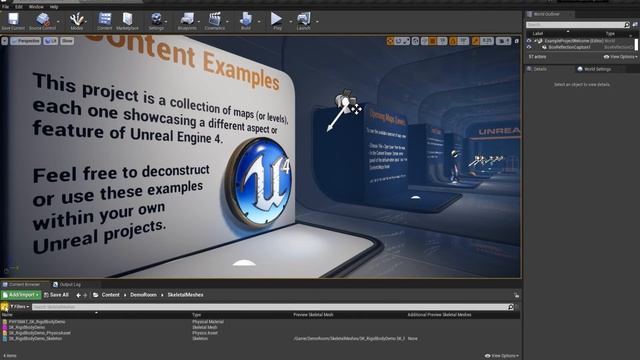The width and height of the screenshot is (640, 360).
Task: Expand Settings dropdown arrow
Action: point(167,21)
